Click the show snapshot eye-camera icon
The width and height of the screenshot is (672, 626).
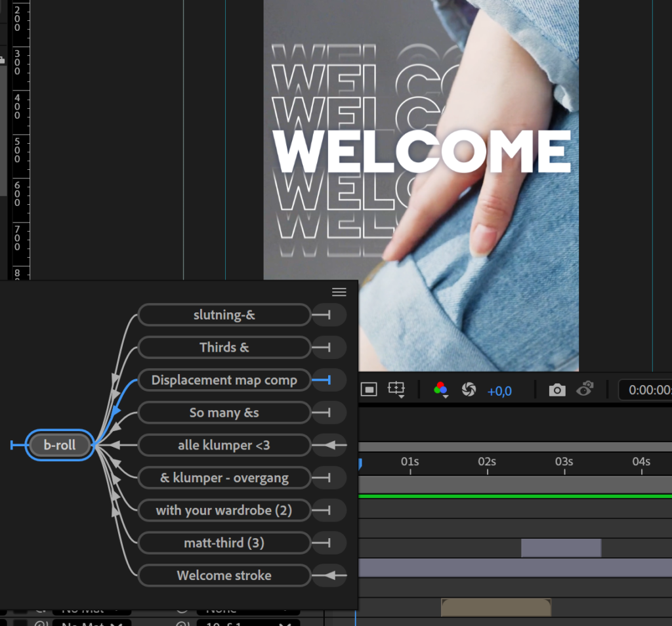coord(584,390)
